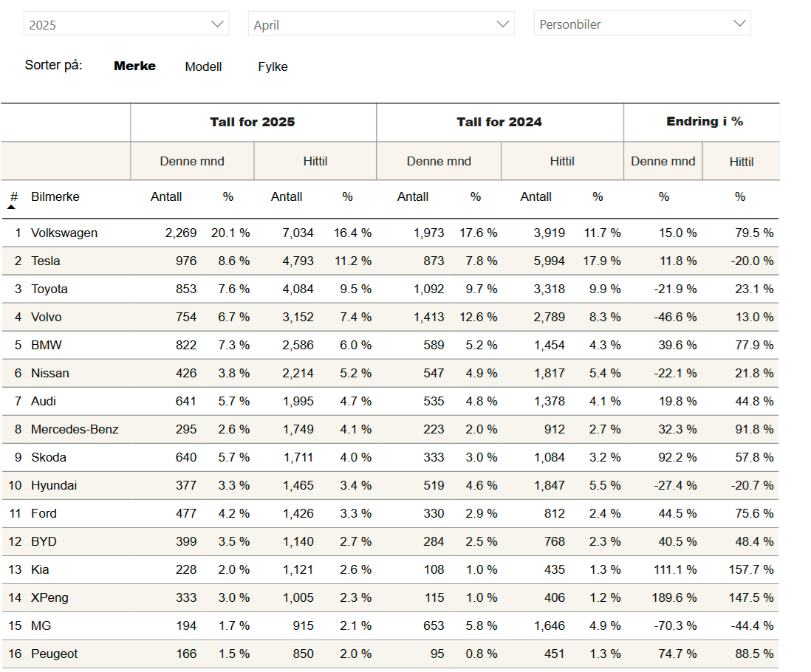Viewport: 811px width, 672px height.
Task: Click the Peugeot brand name
Action: click(54, 654)
